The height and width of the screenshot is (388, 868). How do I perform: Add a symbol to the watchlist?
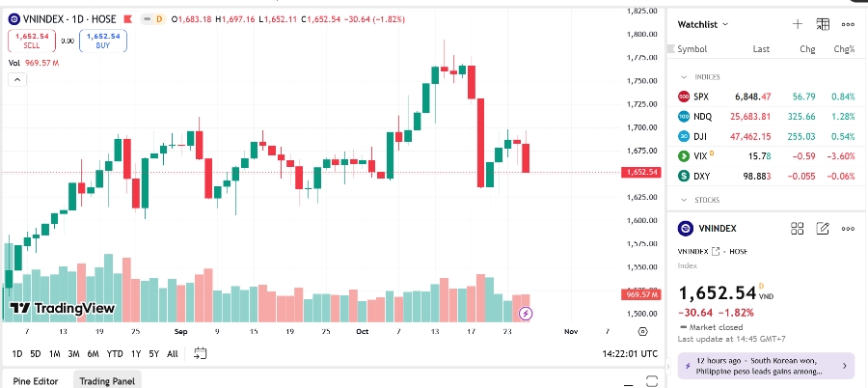(x=798, y=24)
